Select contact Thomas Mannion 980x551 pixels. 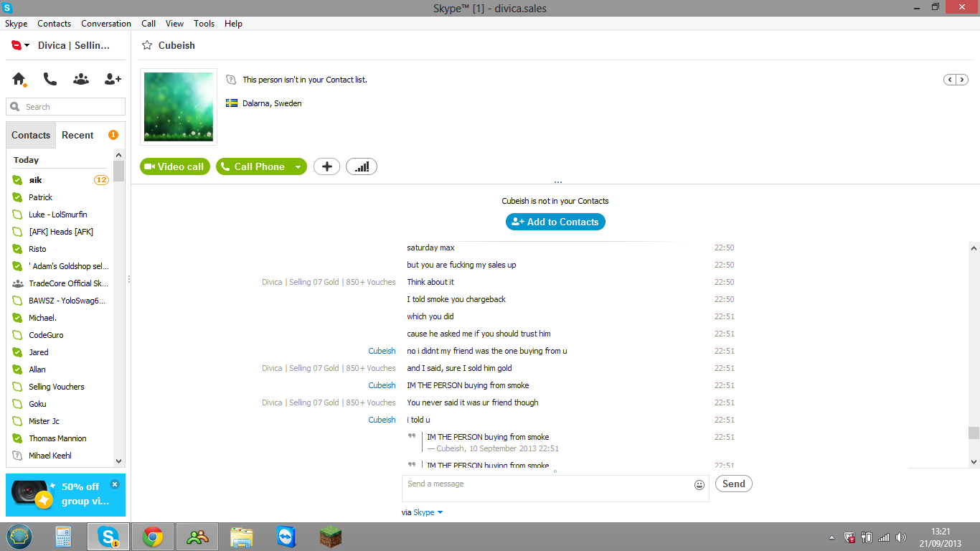point(60,438)
